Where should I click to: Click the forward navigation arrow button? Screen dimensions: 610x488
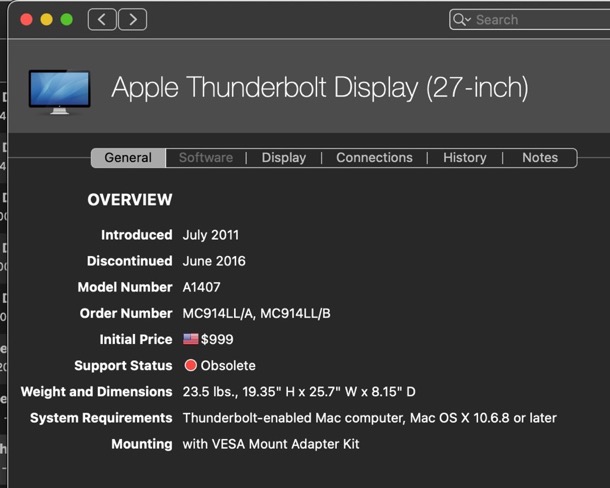pos(133,19)
